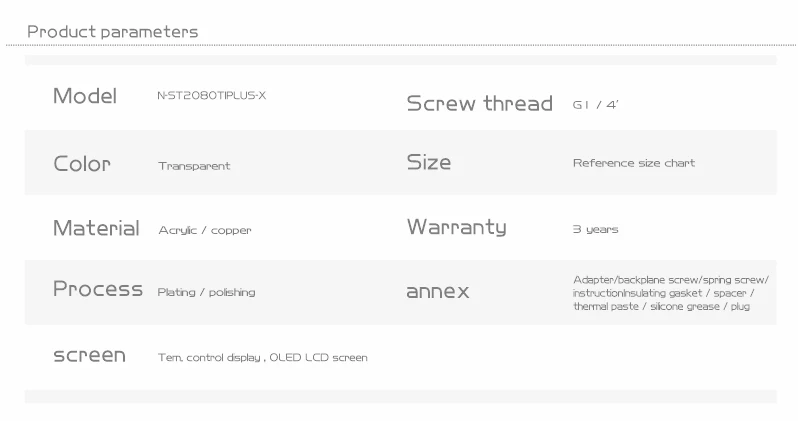Viewport: 798px width, 421px height.
Task: Click the Acrylic / copper value
Action: tap(205, 230)
